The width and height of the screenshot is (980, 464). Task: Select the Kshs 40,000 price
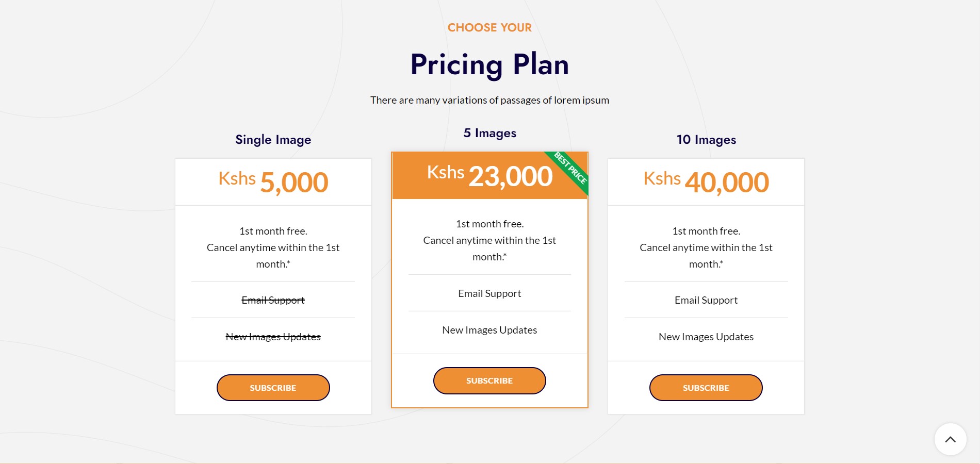point(706,182)
